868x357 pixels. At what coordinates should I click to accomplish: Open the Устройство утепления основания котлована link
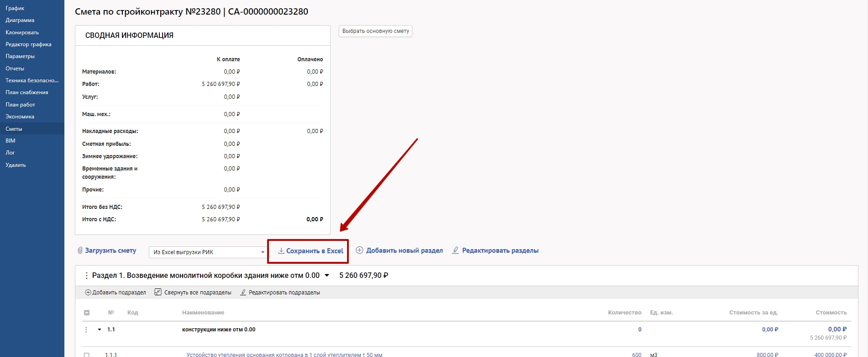pos(284,354)
